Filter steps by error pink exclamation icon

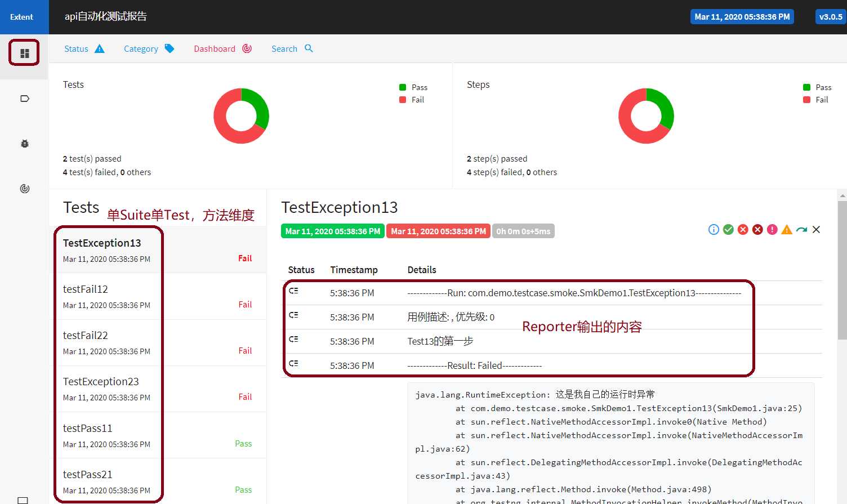[x=772, y=229]
